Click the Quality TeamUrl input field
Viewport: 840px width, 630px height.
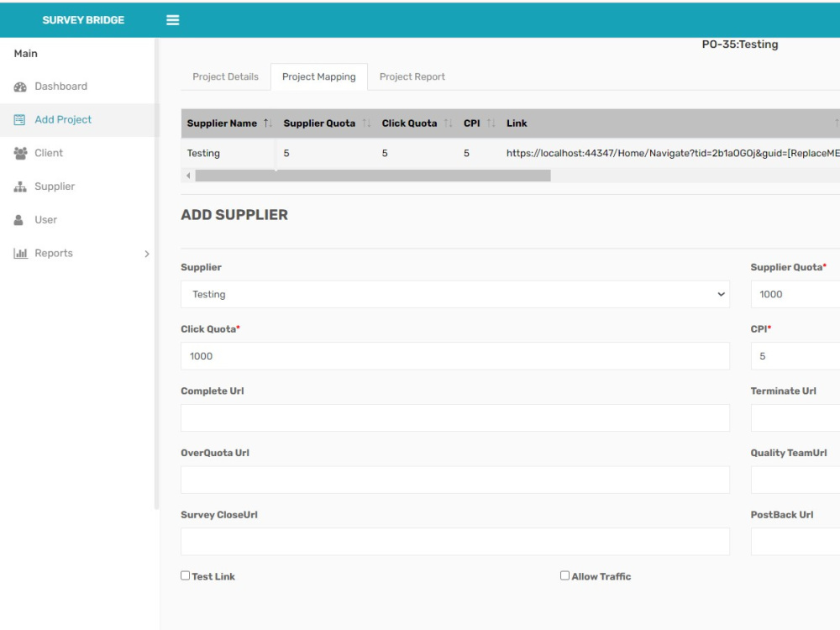(795, 480)
